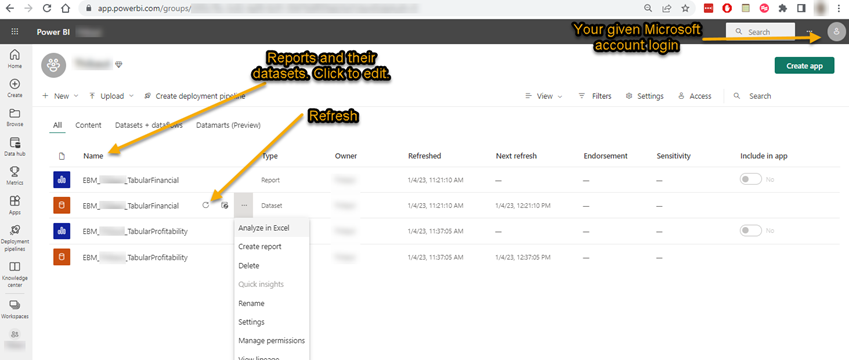
Task: Schedule refresh for the TabularFinancial dataset
Action: 225,205
